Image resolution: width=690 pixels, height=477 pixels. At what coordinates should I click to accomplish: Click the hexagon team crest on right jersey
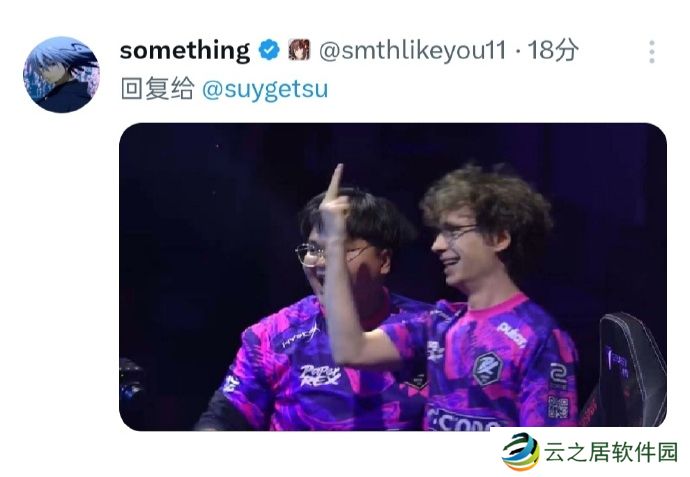[488, 369]
